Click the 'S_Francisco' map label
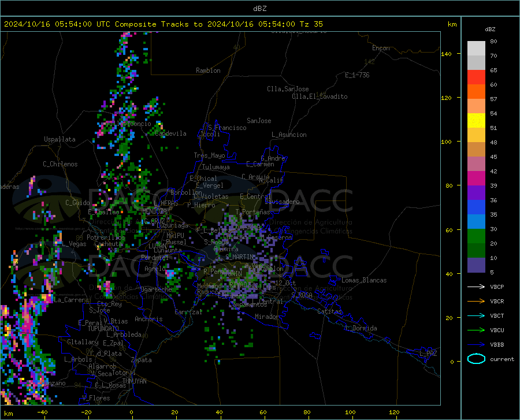The height and width of the screenshot is (420, 520). pos(227,128)
